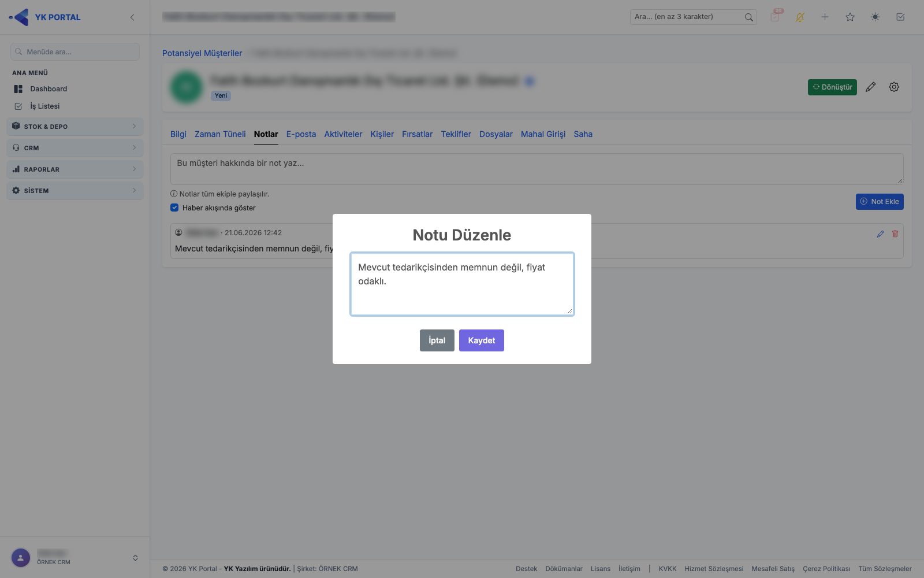This screenshot has width=924, height=578.
Task: Cancel editing with the İptal button
Action: (437, 340)
